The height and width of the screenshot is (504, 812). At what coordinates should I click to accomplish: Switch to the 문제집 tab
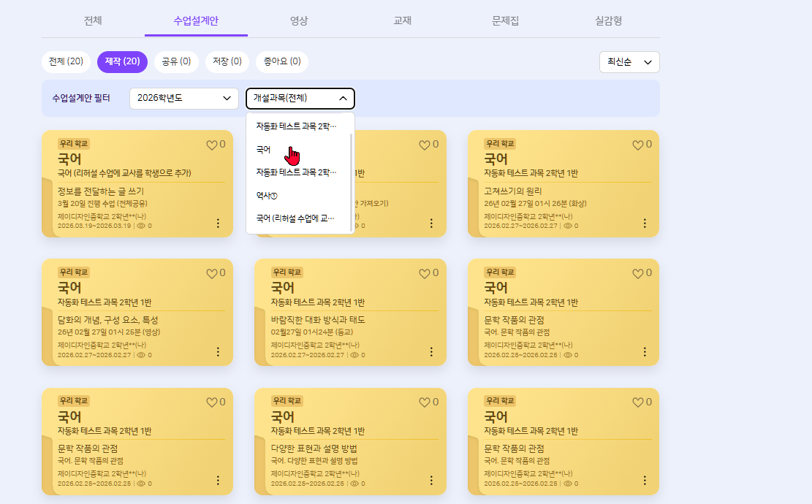(505, 20)
